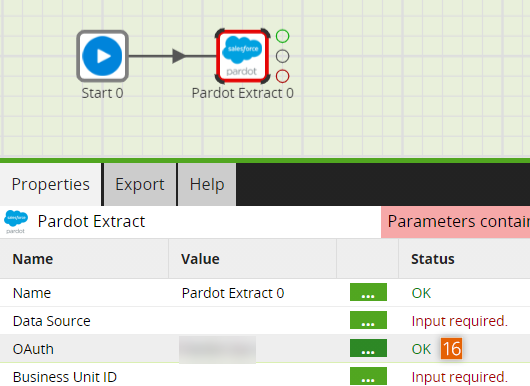
Task: Click the Parameters contain errors banner
Action: [x=455, y=222]
